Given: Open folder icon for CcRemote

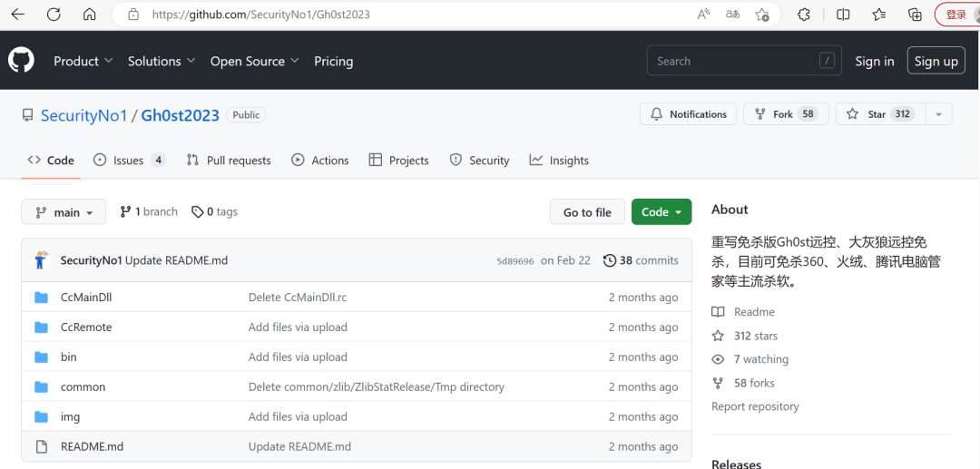Looking at the screenshot, I should (x=41, y=327).
